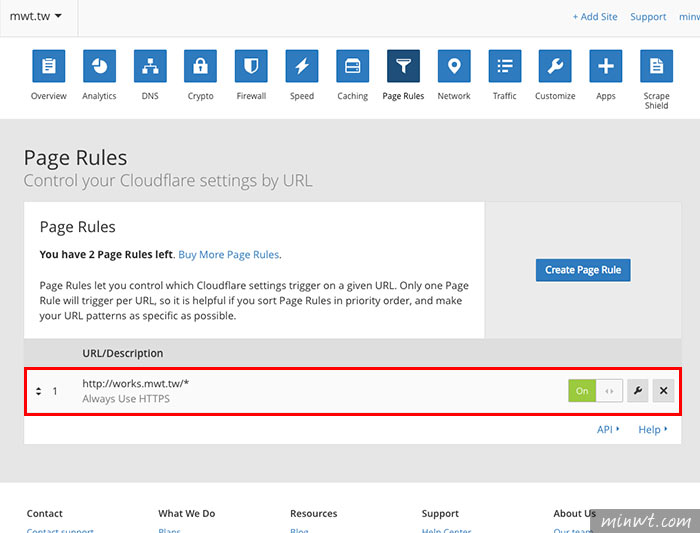Click the Contact footer heading
This screenshot has width=700, height=533.
45,513
